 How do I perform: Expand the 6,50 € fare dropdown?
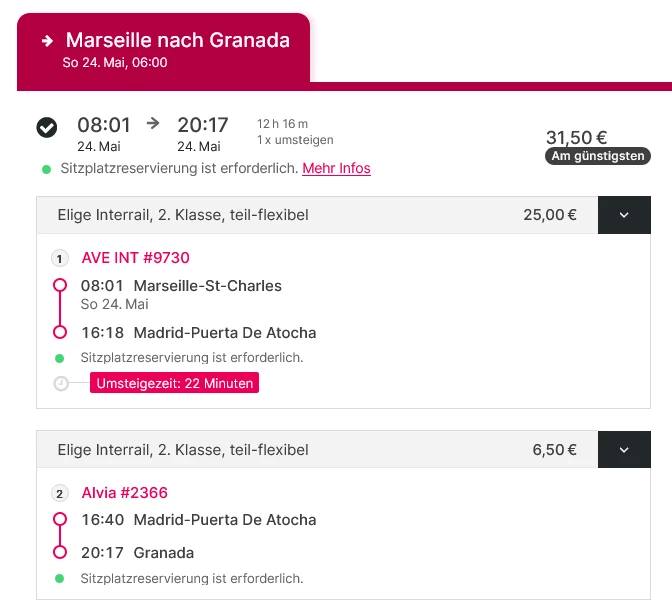[624, 450]
